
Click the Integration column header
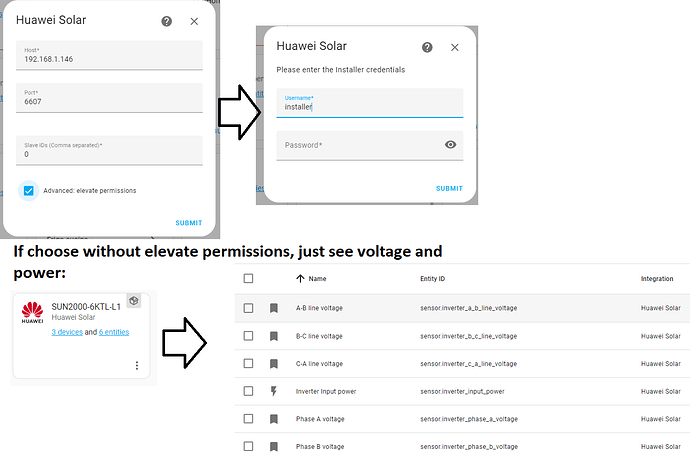(x=657, y=279)
